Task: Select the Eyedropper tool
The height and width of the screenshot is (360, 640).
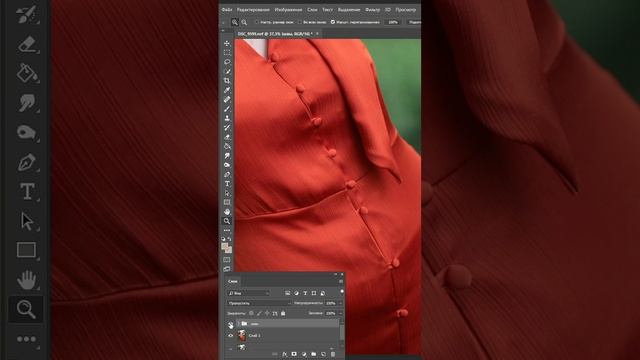Action: (x=227, y=90)
